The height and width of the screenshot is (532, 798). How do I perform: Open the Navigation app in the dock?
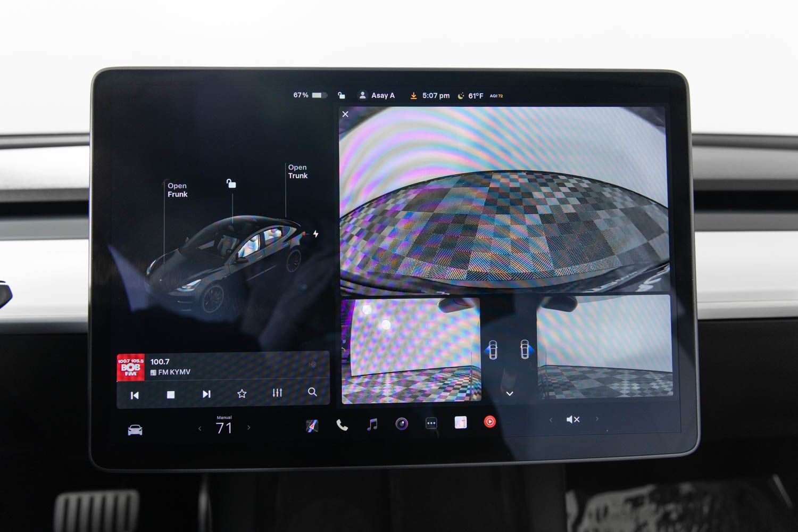tap(312, 426)
